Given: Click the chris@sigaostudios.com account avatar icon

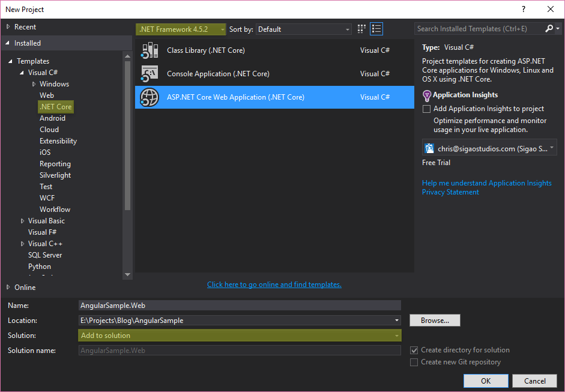Looking at the screenshot, I should 428,147.
